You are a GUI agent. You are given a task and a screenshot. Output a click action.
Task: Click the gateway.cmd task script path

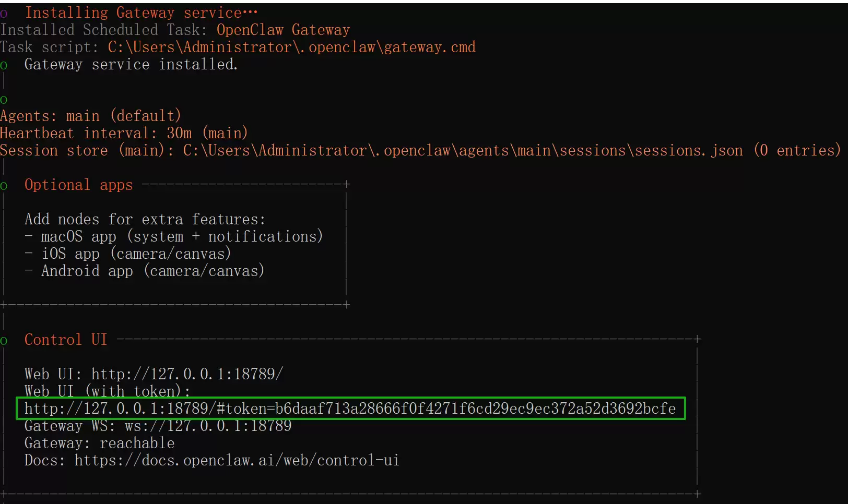point(292,47)
